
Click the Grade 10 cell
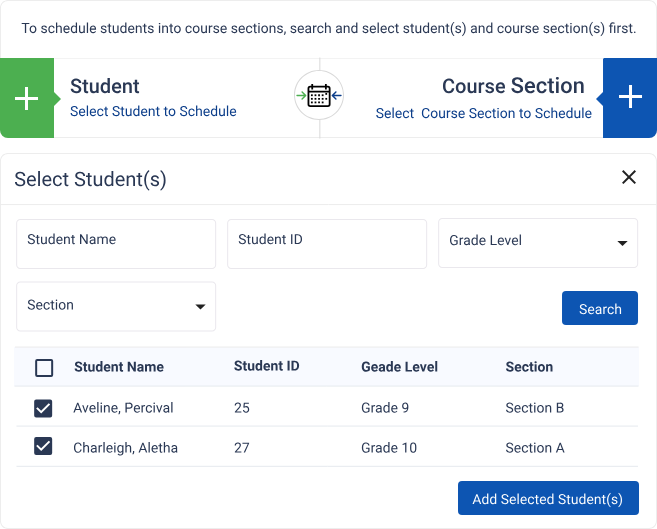pyautogui.click(x=389, y=448)
